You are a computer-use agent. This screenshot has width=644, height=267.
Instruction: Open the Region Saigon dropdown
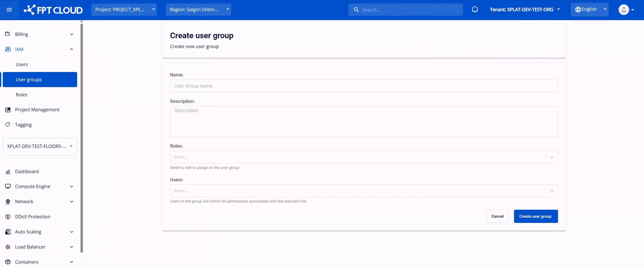(198, 10)
